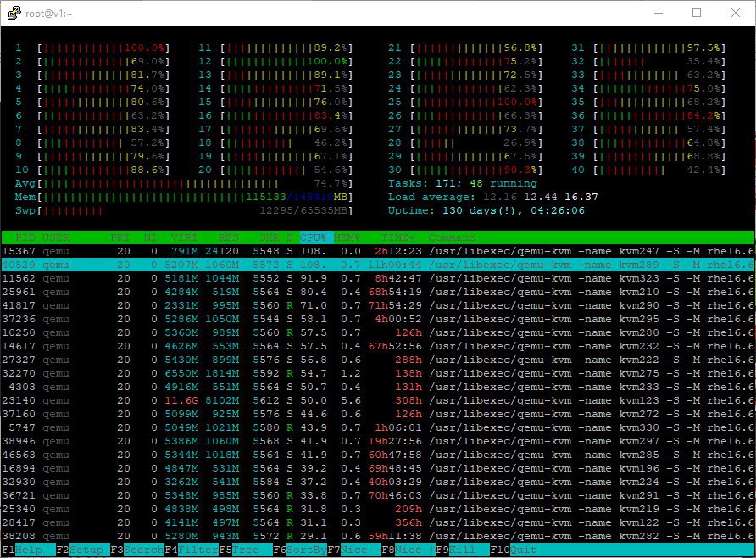Toggle F5 Tree view

(246, 550)
